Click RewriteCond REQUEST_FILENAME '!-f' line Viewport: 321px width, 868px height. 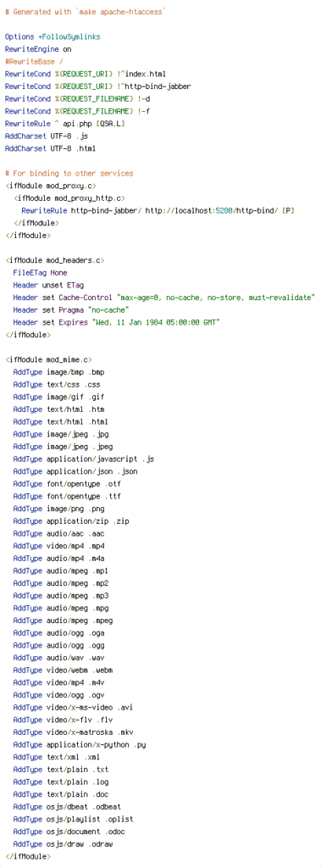point(77,111)
